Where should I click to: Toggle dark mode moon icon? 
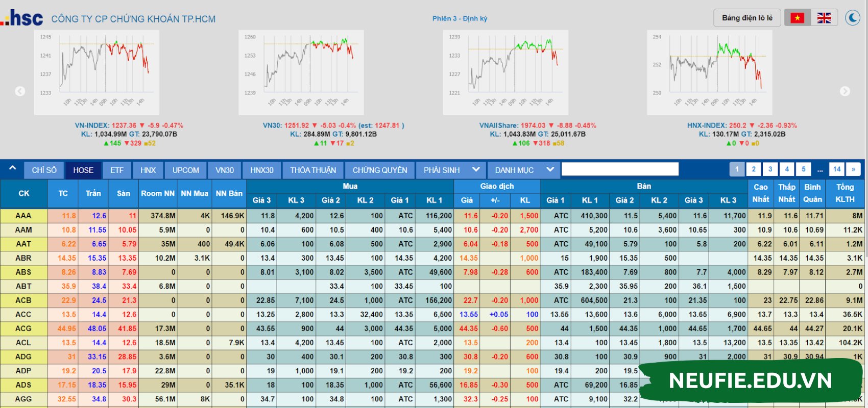853,18
